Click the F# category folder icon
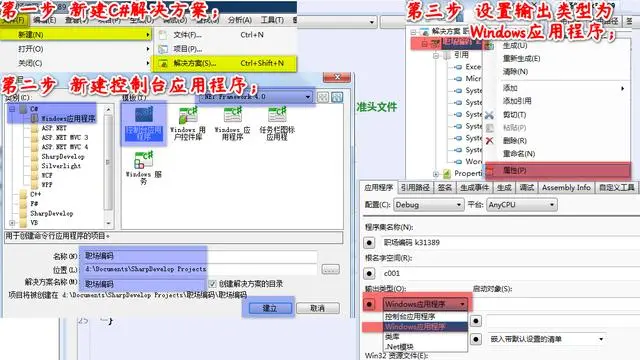Screen dimensions: 640x360 click(x=24, y=203)
